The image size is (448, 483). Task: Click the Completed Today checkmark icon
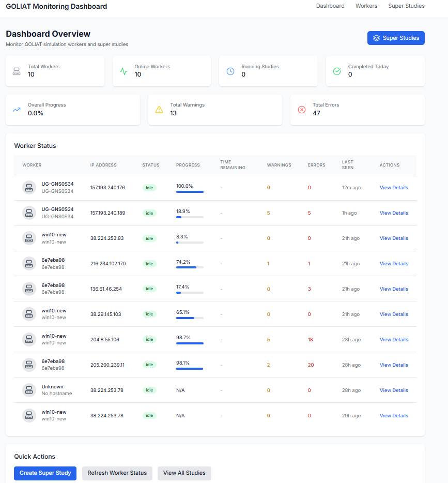[x=337, y=71]
